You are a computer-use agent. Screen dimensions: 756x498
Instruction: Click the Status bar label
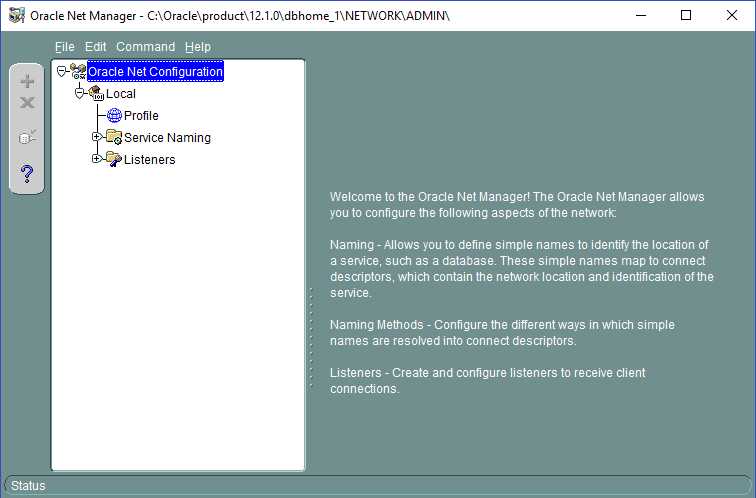pyautogui.click(x=28, y=485)
